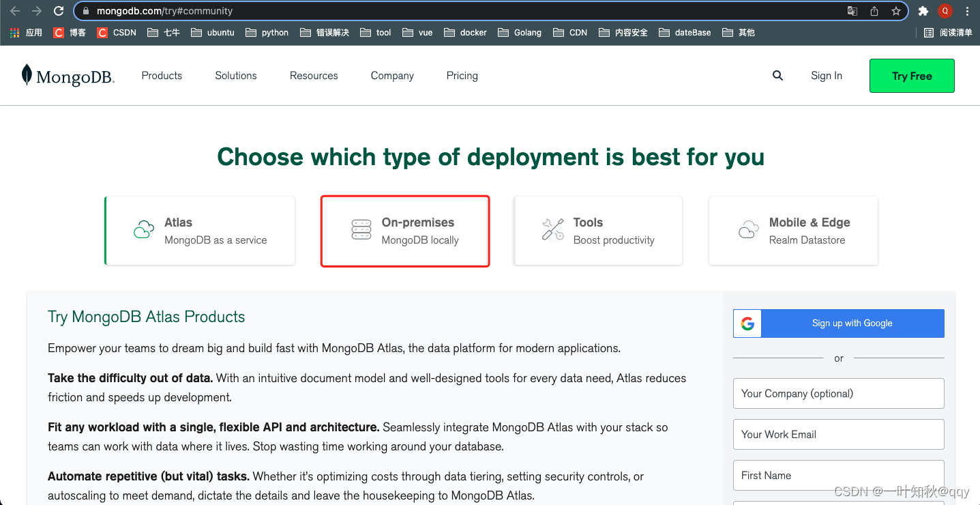Select the On-premises deployment card

pos(405,231)
